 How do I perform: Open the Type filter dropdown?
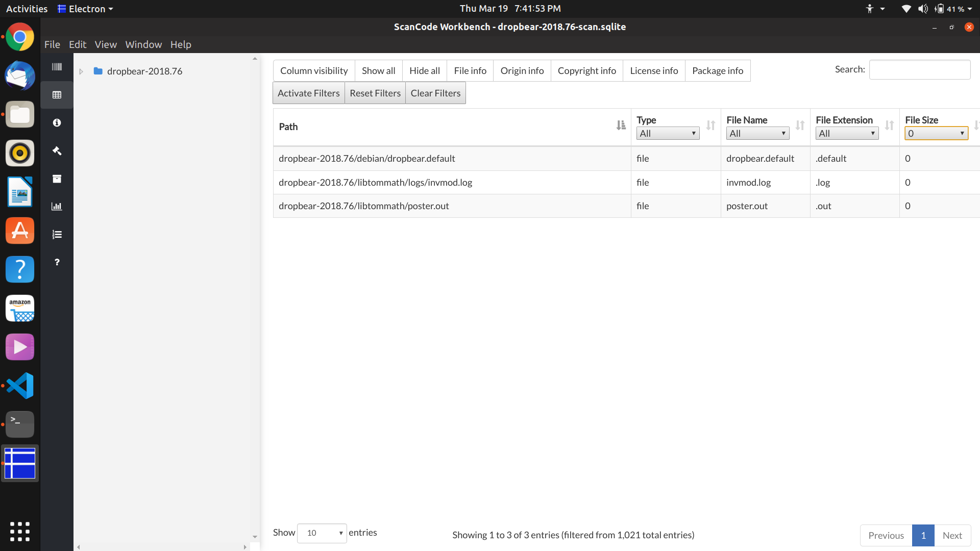pos(668,134)
